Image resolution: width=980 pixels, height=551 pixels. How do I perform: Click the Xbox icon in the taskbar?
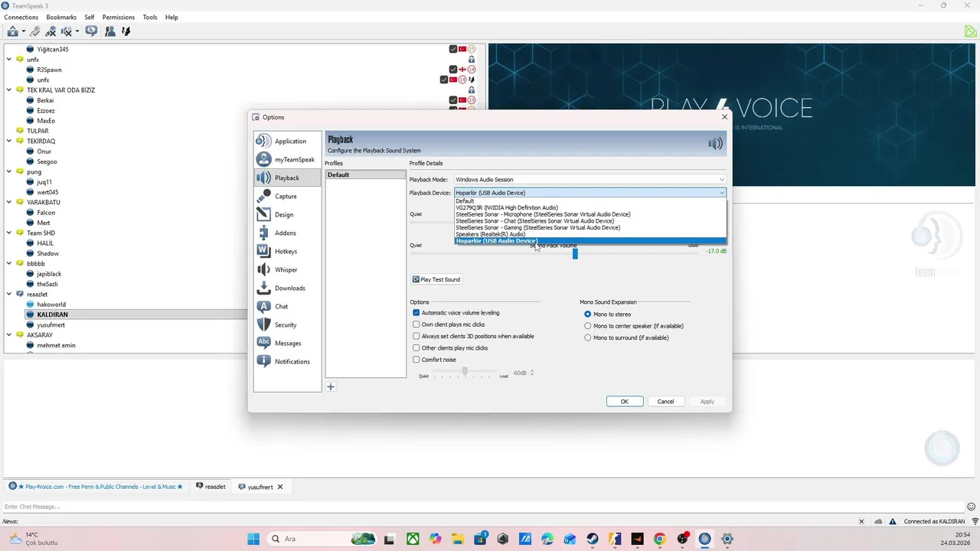413,539
